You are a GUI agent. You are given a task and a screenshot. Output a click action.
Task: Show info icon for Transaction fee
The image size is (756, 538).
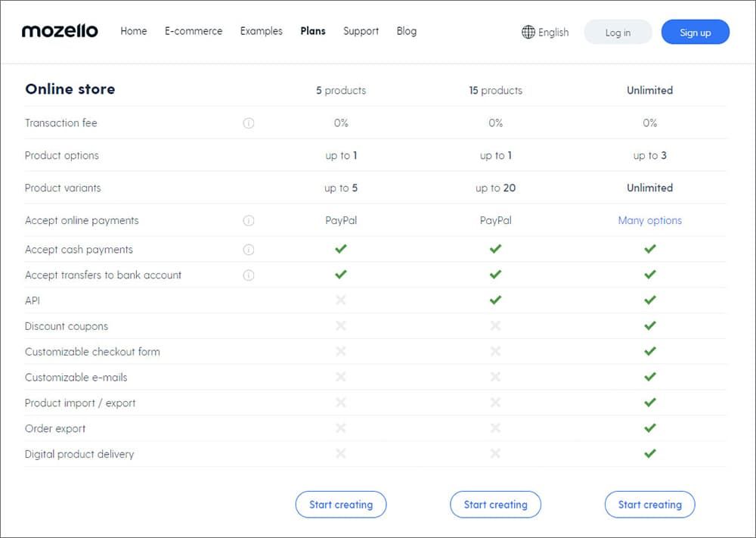(x=248, y=123)
